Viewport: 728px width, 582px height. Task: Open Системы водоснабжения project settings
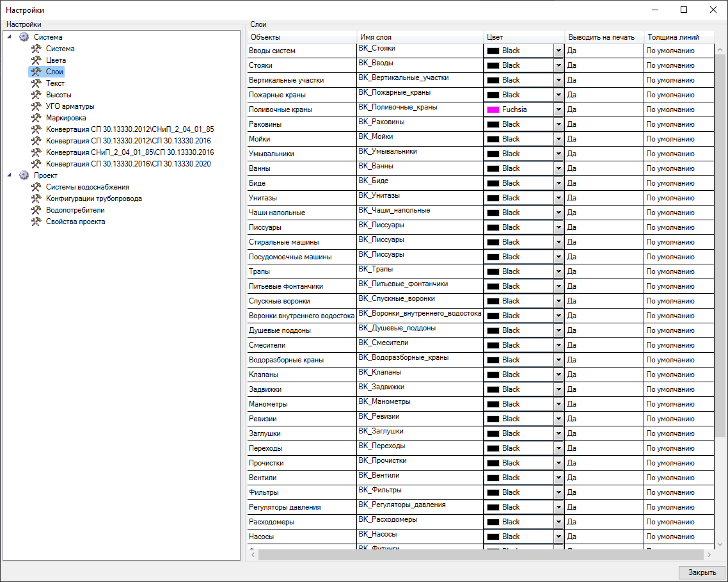(87, 187)
